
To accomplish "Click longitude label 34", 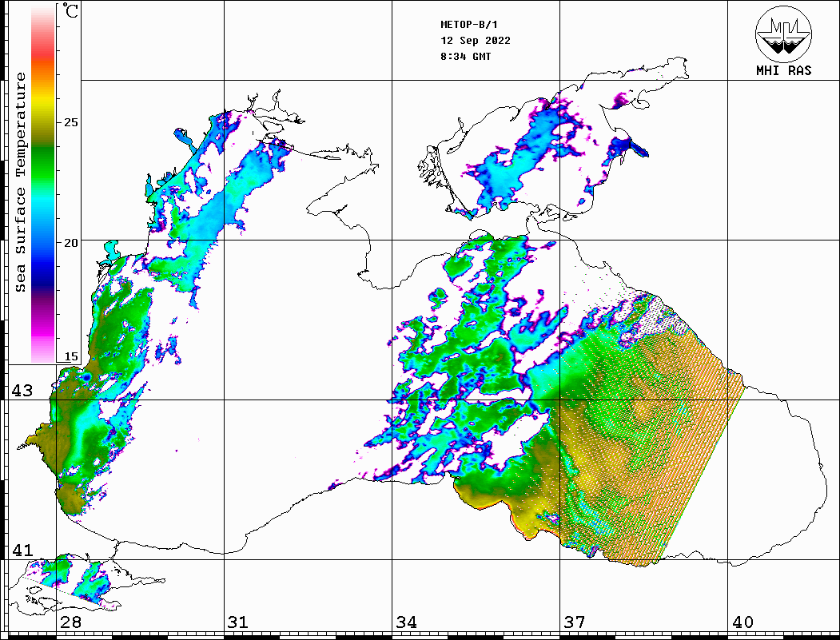I will (x=407, y=622).
